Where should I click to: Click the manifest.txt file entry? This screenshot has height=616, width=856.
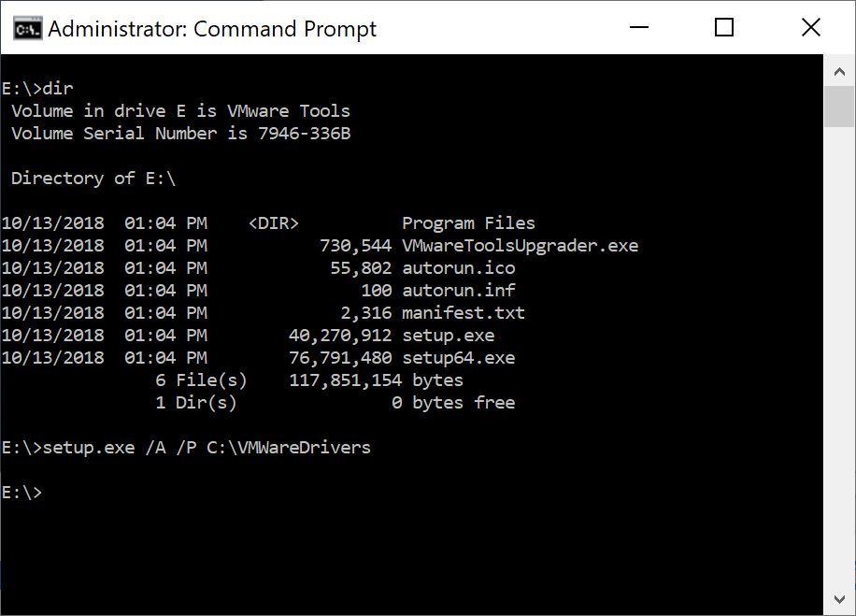click(464, 313)
